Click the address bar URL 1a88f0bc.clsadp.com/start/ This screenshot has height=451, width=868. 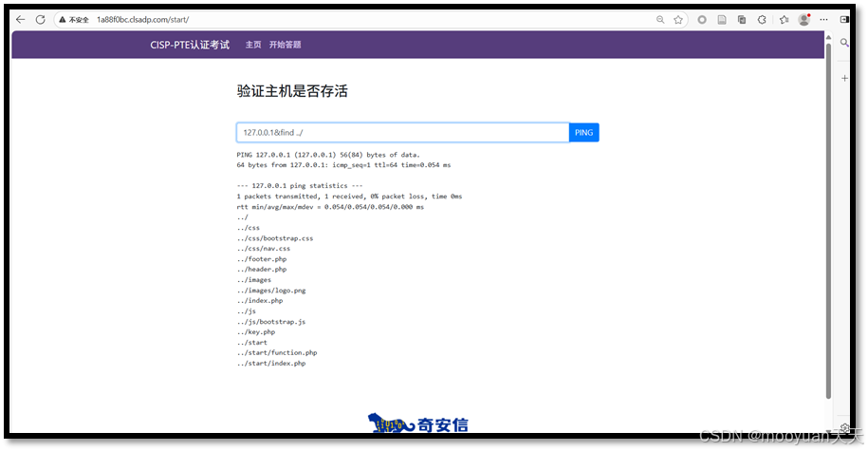click(x=143, y=19)
